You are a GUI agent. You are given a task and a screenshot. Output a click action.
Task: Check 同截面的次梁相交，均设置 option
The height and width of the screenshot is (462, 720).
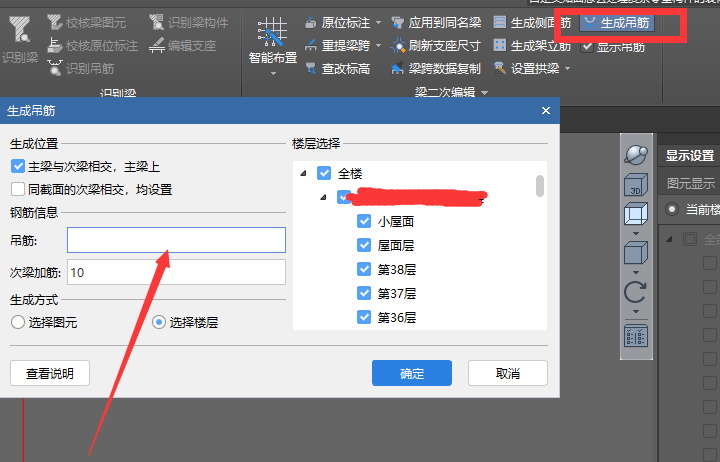click(18, 189)
